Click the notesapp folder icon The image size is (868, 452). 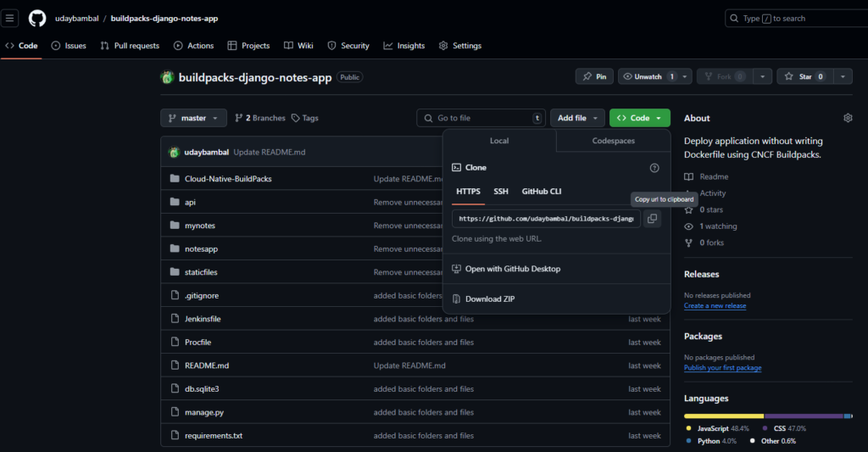pos(175,248)
